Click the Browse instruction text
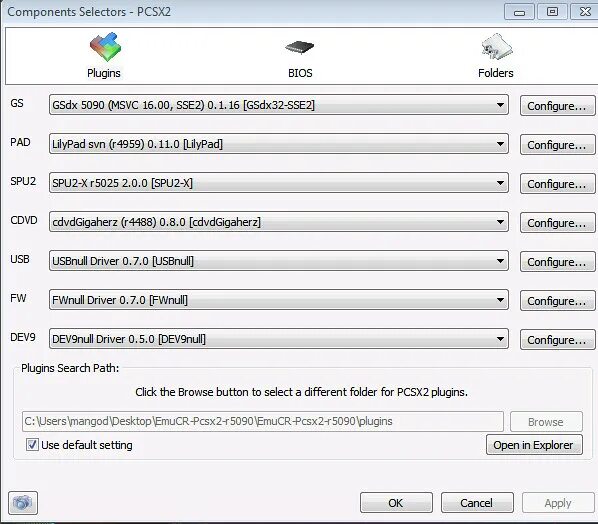Image resolution: width=598 pixels, height=524 pixels. [x=301, y=392]
